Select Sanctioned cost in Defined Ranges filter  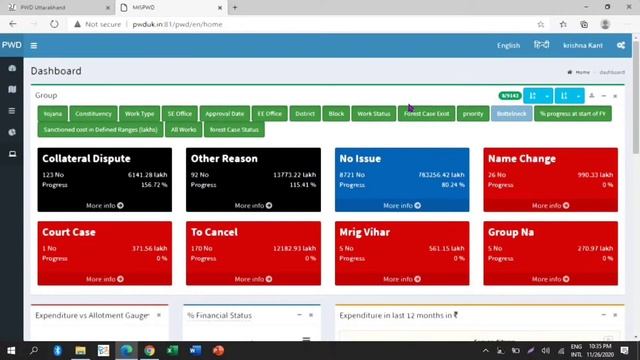tap(100, 130)
